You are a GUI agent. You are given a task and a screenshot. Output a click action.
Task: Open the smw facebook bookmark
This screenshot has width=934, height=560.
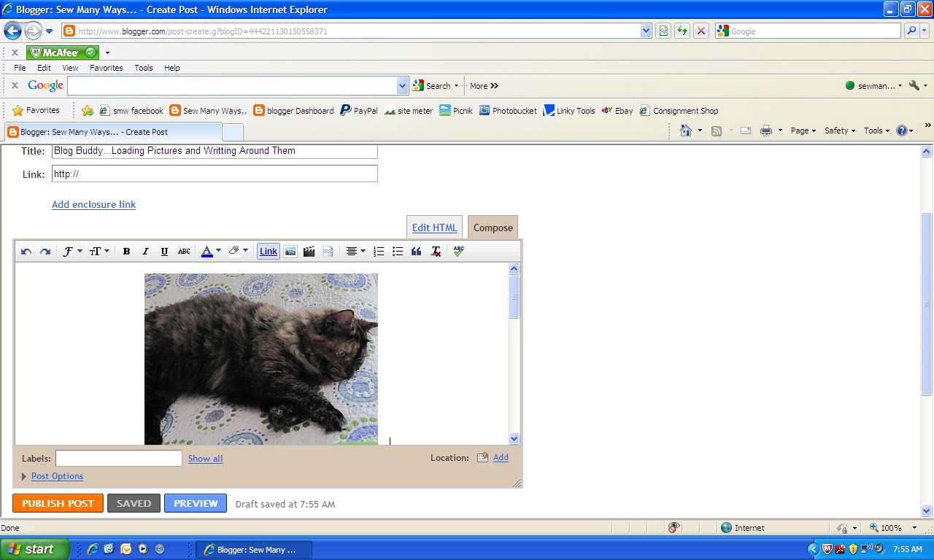click(131, 111)
